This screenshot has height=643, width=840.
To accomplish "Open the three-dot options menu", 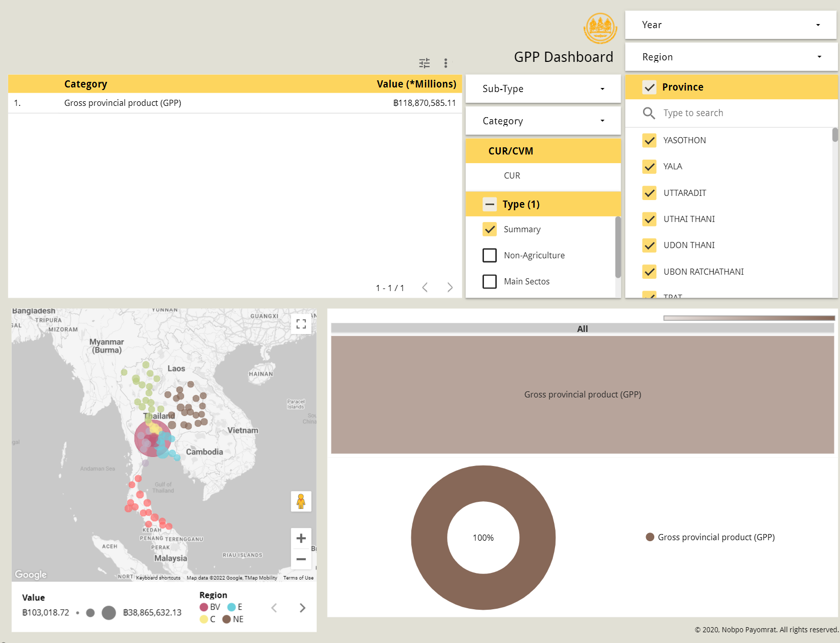I will pyautogui.click(x=446, y=62).
